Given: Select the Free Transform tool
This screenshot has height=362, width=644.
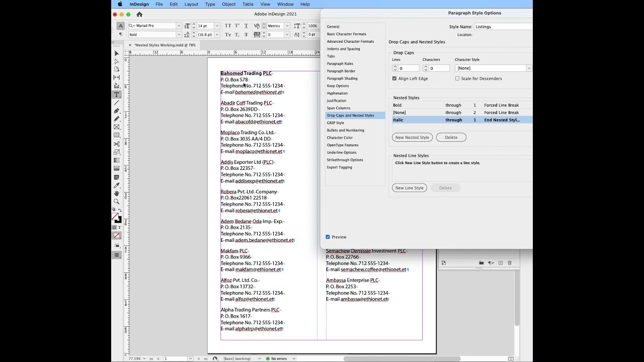Looking at the screenshot, I should [117, 152].
